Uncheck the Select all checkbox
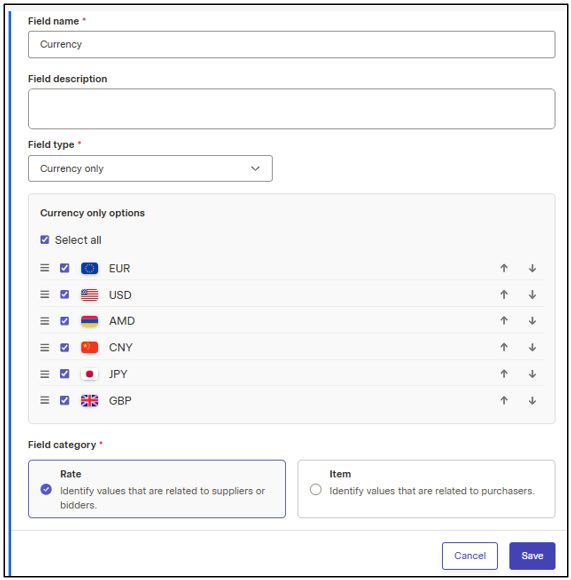 tap(45, 240)
